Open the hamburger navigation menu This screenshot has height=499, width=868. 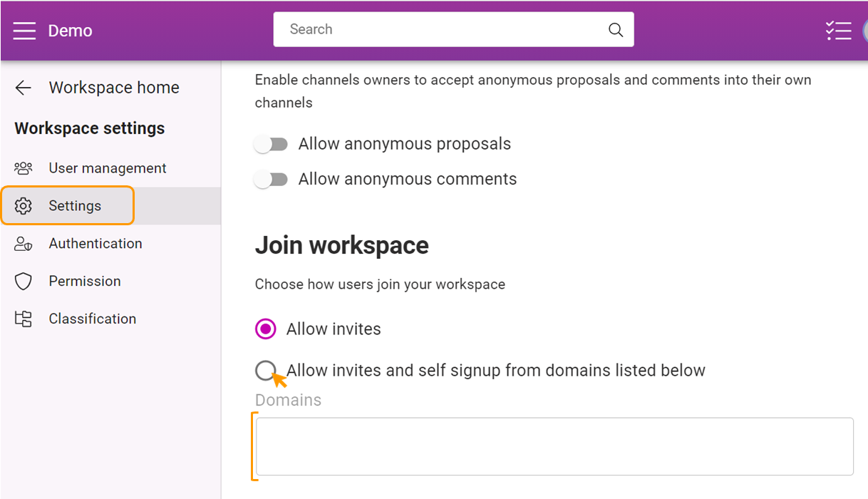pos(24,31)
